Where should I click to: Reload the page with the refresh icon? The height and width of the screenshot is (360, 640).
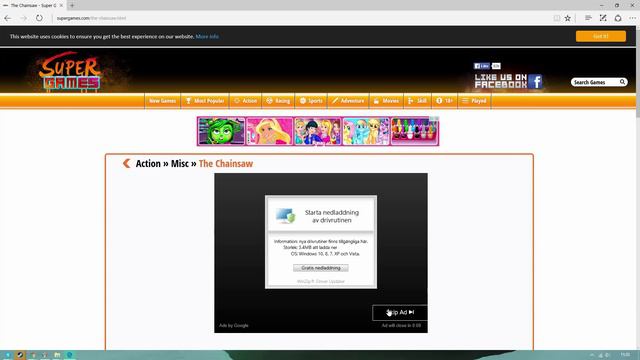coord(39,18)
